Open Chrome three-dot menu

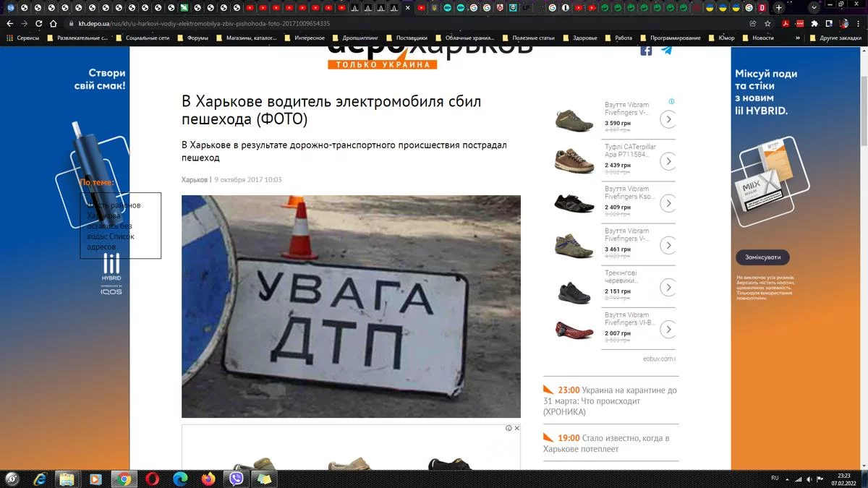pos(859,23)
